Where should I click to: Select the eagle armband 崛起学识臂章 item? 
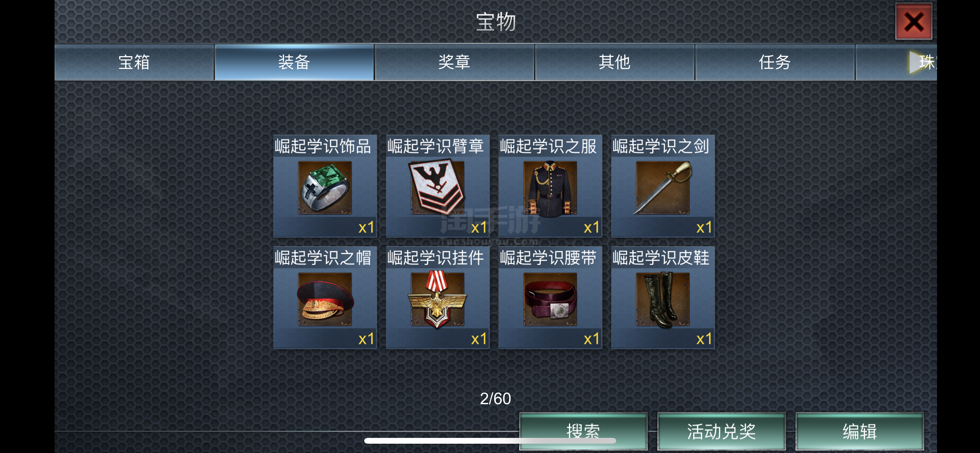click(x=437, y=186)
